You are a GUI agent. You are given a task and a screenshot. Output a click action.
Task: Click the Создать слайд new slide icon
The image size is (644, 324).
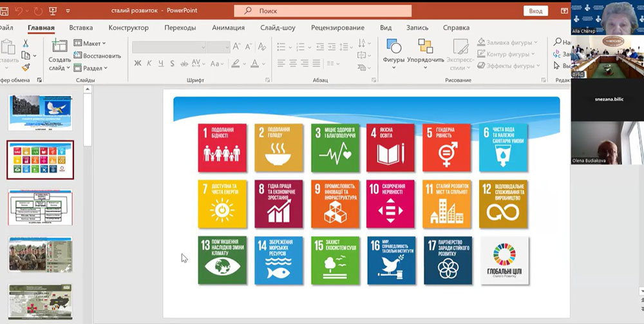pos(59,46)
